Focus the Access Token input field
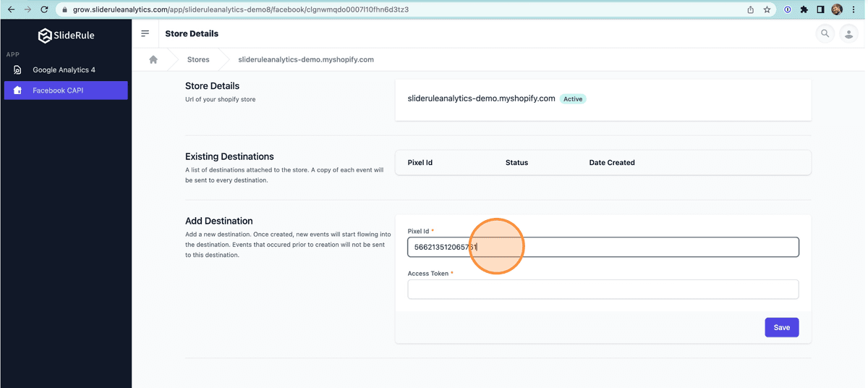This screenshot has height=388, width=868. click(603, 290)
